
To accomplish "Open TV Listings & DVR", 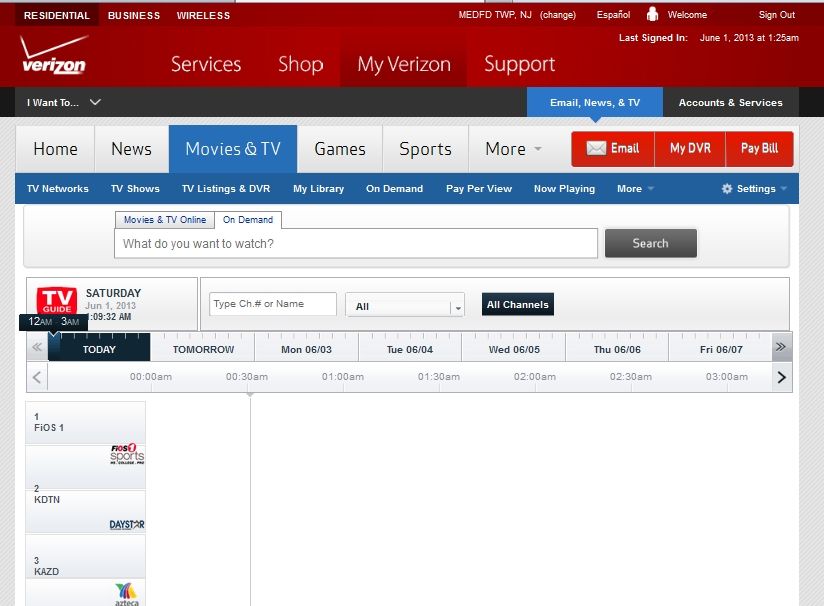I will click(226, 189).
